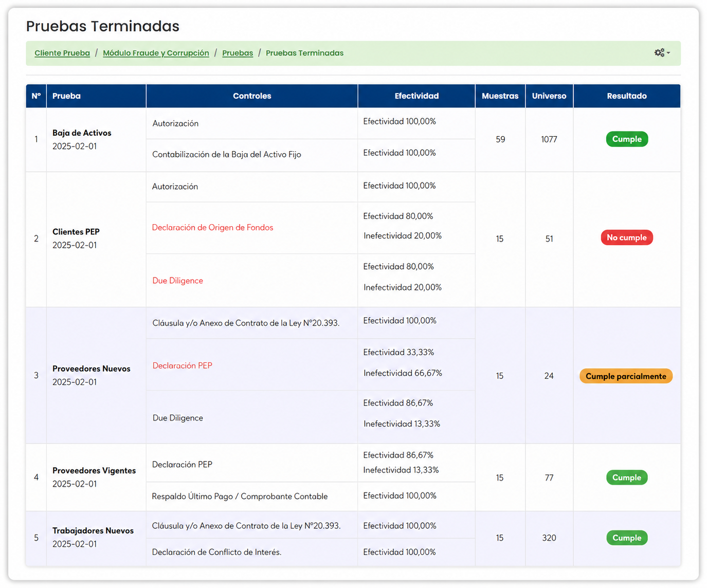
Task: Click Contabilización de la Baja del Activo Fijo
Action: point(227,154)
